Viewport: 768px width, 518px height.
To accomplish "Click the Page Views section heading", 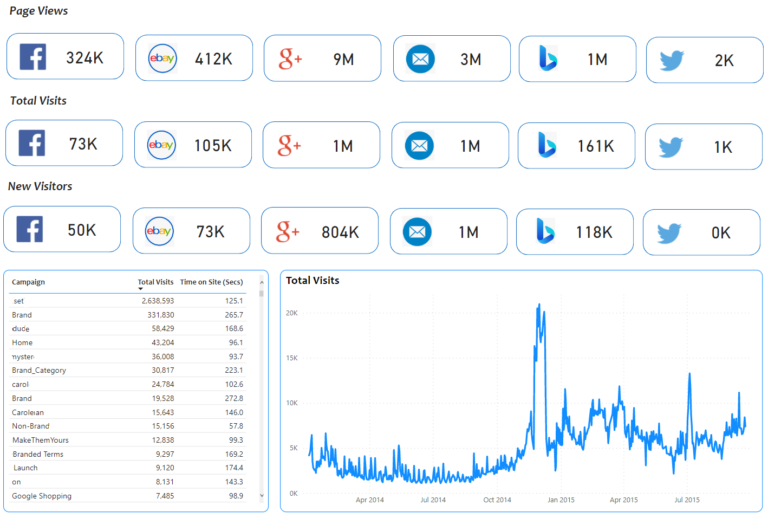I will 39,11.
